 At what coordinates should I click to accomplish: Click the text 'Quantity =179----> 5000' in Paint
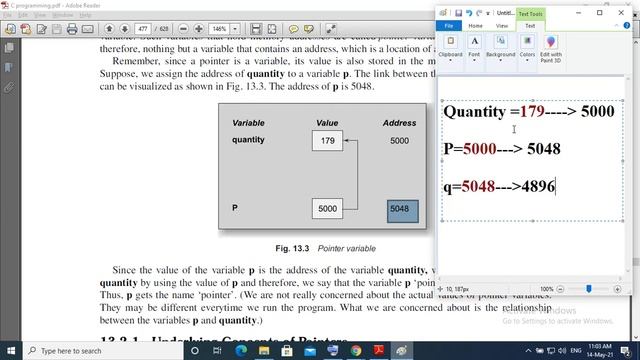[529, 111]
